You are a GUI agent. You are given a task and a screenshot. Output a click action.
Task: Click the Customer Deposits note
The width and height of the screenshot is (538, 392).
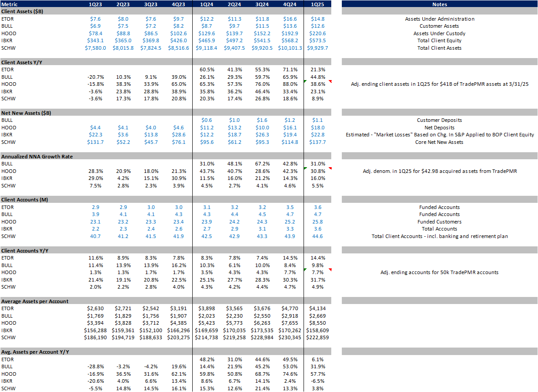439,120
